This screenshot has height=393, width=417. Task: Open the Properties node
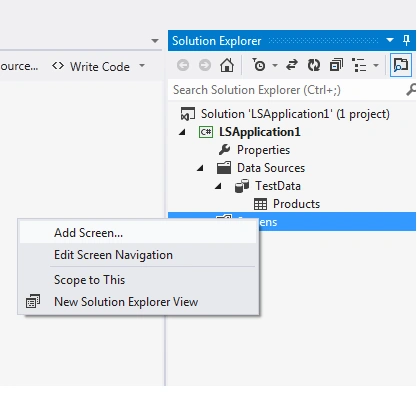click(x=263, y=150)
